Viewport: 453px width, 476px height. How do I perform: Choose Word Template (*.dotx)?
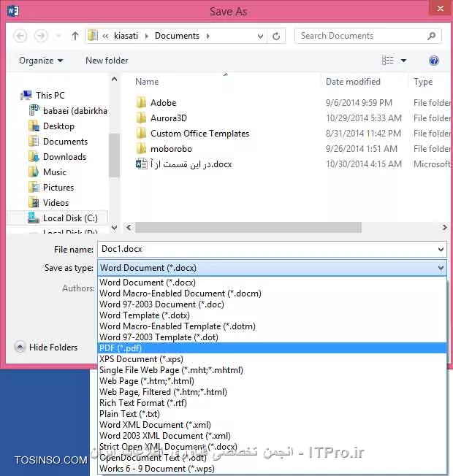pyautogui.click(x=273, y=315)
